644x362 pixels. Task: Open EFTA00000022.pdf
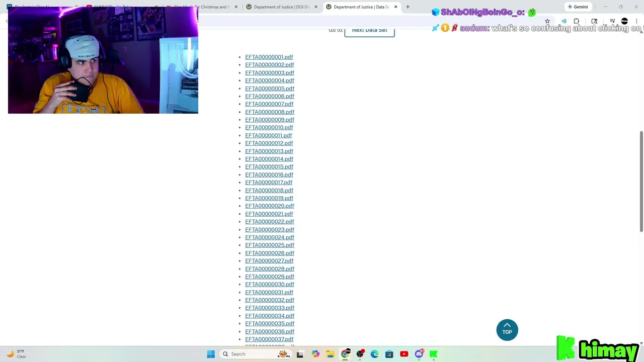pyautogui.click(x=269, y=222)
